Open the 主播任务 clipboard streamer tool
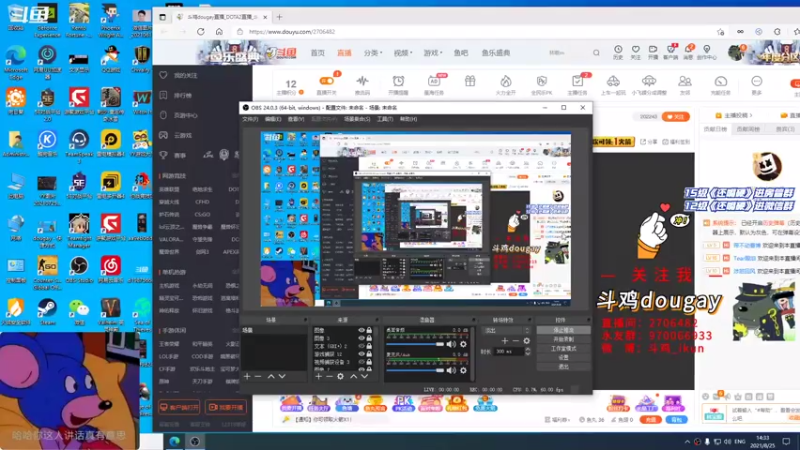 (x=578, y=84)
